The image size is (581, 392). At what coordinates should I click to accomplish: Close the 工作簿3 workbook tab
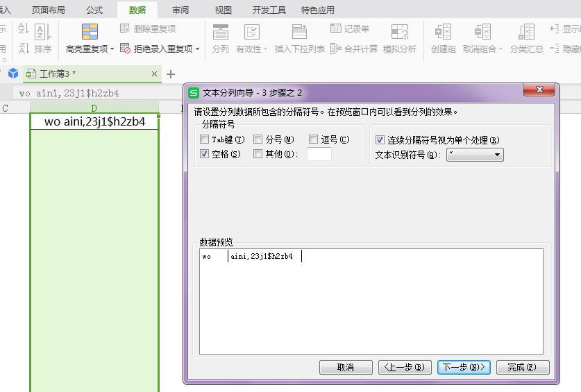[155, 74]
